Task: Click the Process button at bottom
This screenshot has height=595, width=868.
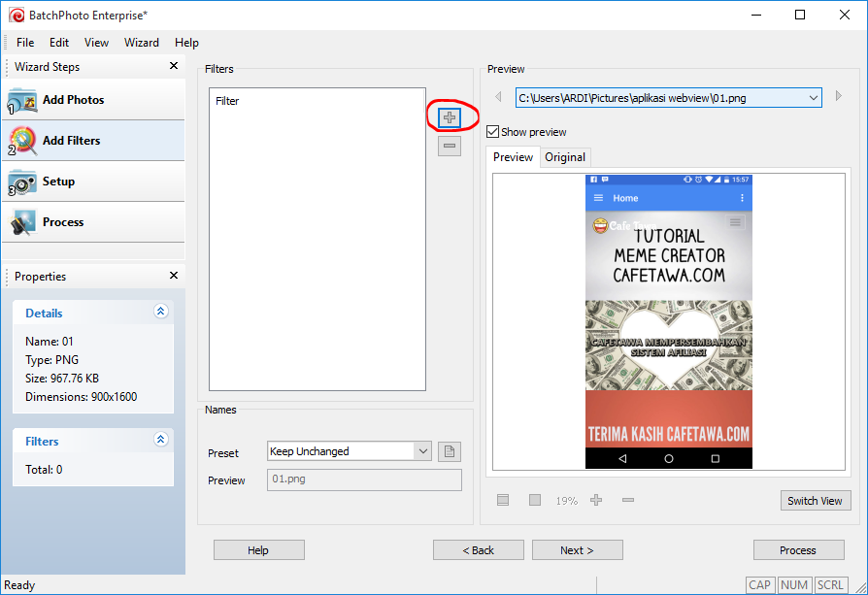Action: pos(798,550)
